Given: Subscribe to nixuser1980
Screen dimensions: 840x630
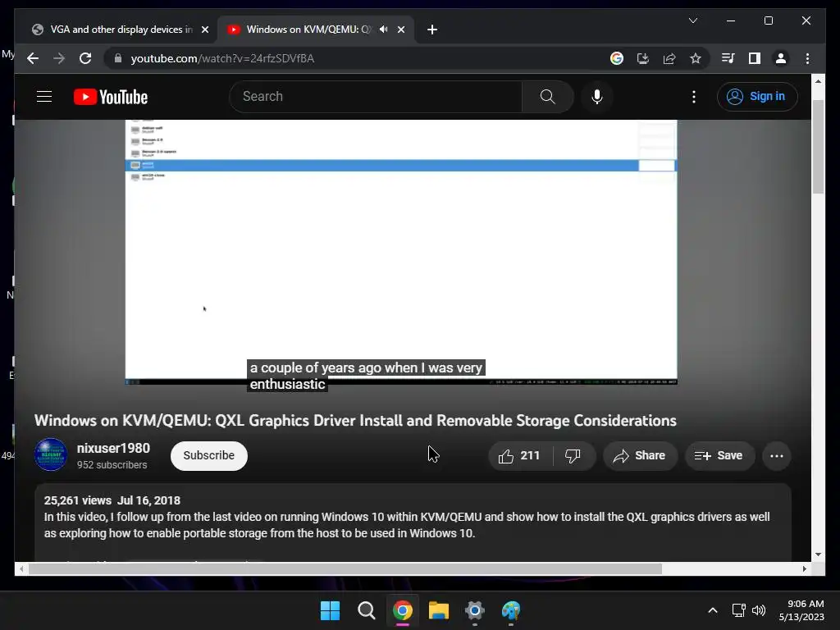Looking at the screenshot, I should (209, 455).
